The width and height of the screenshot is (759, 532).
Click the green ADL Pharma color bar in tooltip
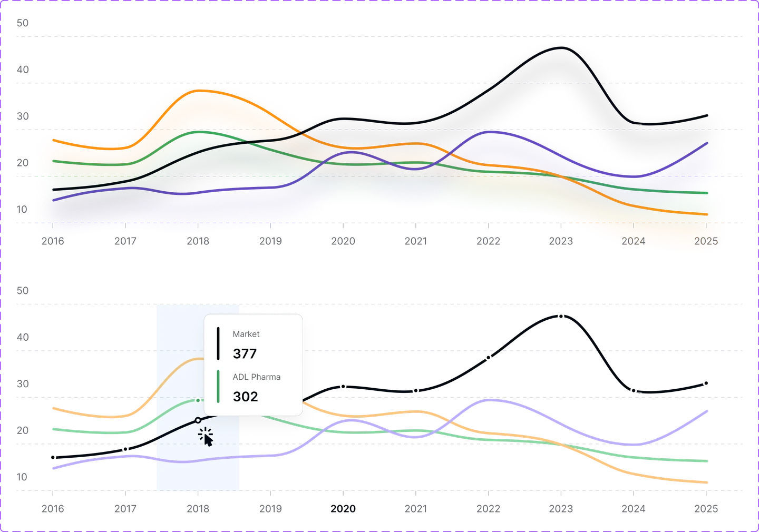[218, 386]
